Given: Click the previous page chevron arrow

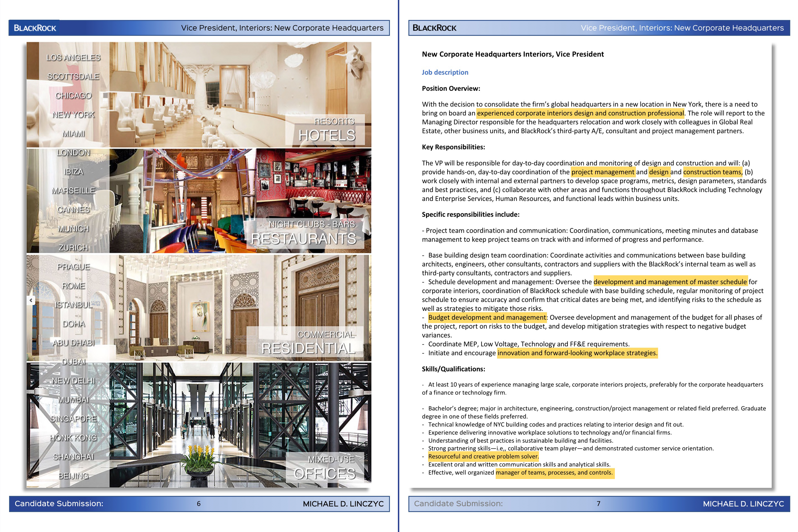Looking at the screenshot, I should [x=31, y=300].
